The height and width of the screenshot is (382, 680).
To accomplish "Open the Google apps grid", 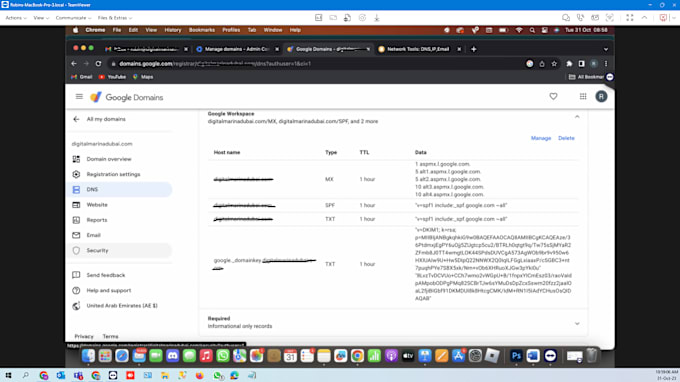I will point(583,97).
